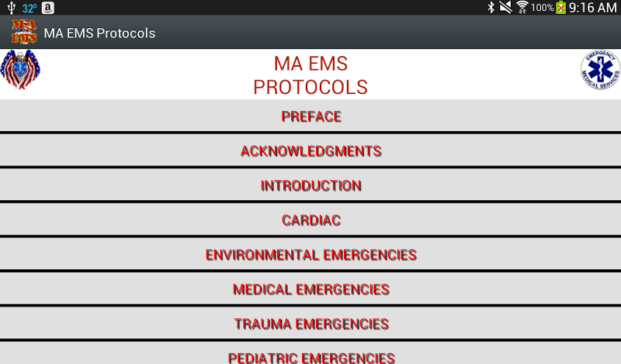
Task: Select Trauma Emergencies
Action: coord(310,324)
